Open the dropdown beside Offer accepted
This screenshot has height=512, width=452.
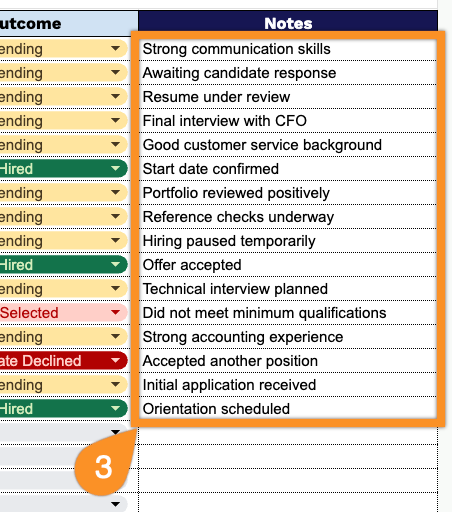coord(115,265)
